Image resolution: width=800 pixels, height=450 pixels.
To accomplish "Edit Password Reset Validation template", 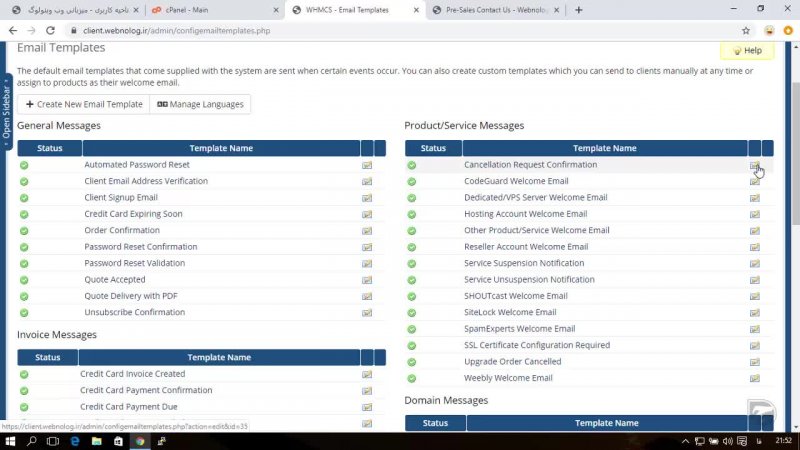I will click(x=367, y=263).
